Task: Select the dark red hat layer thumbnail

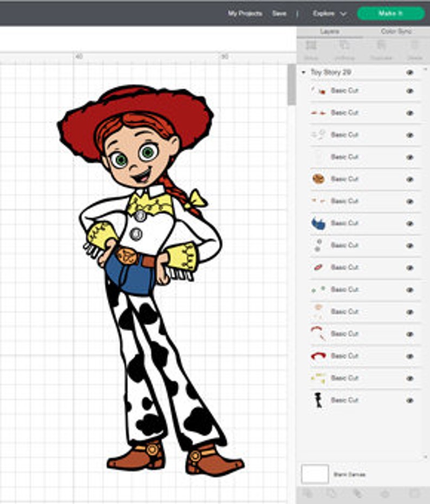Action: point(318,356)
